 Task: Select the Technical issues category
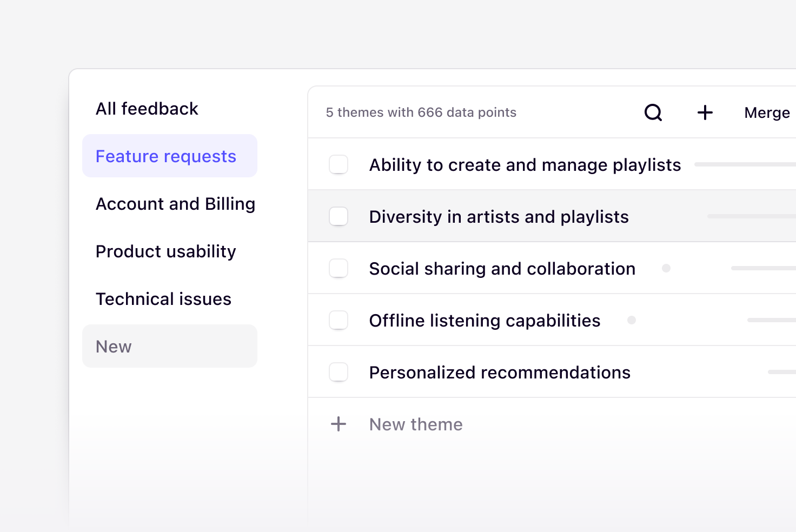163,298
